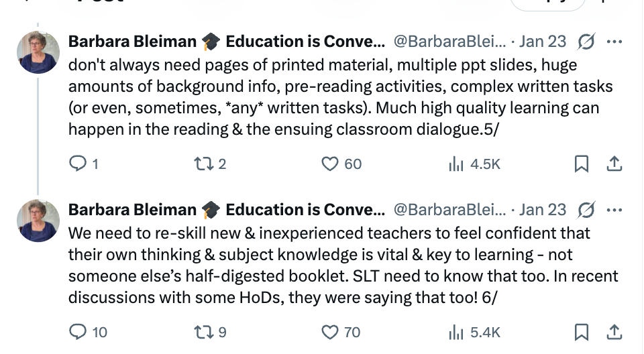Viewport: 644px width, 354px height.
Task: Bookmark the second tweet ending 6/
Action: click(582, 331)
